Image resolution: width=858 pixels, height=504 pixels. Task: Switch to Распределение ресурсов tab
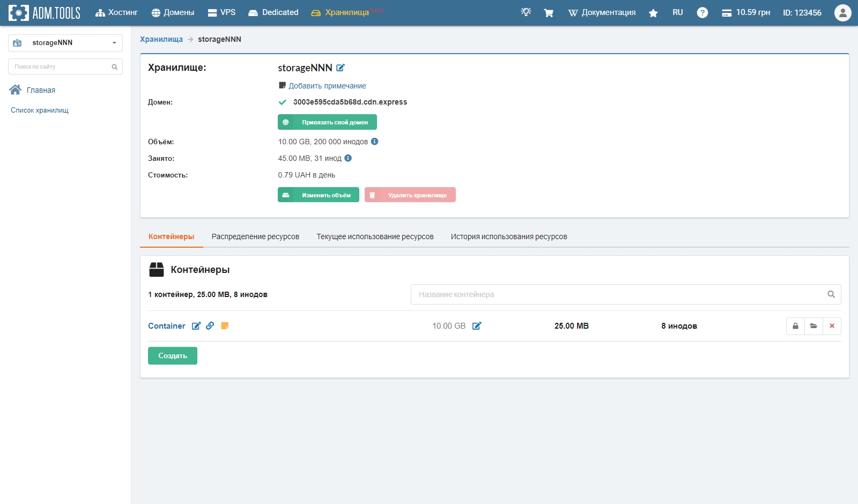255,236
